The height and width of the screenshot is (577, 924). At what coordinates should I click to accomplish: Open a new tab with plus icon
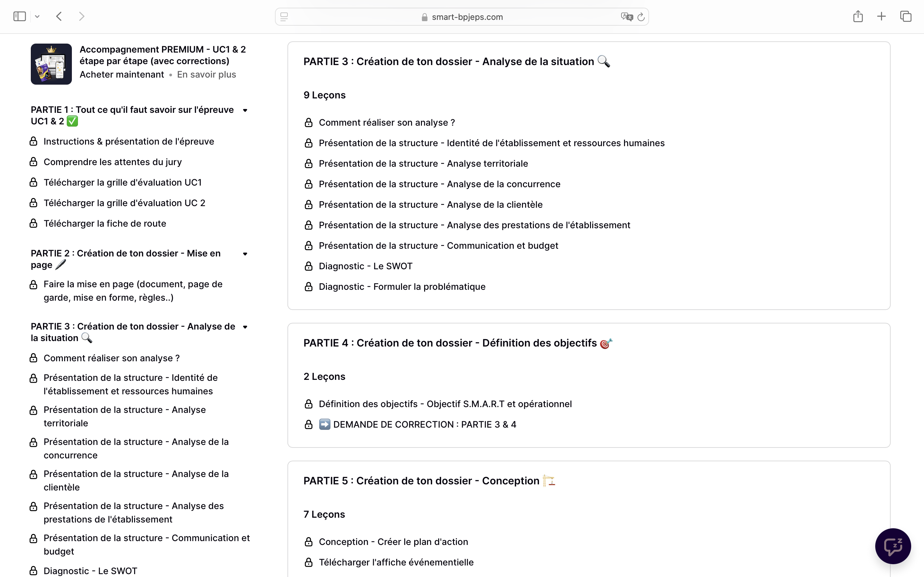point(881,16)
